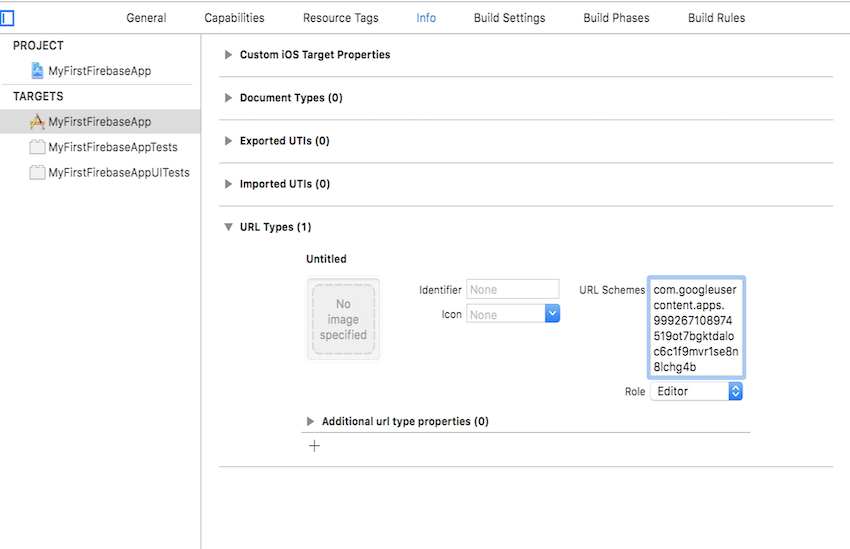Click the Icon name text field
This screenshot has height=549, width=850.
505,314
